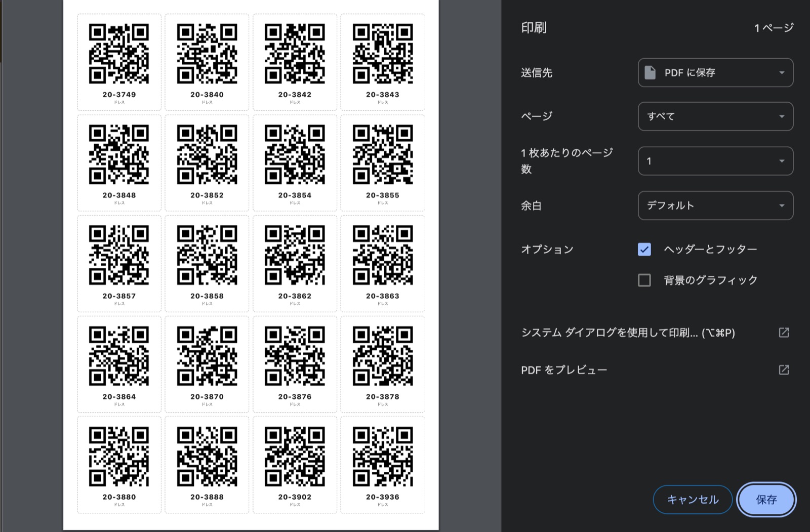Click the 送信先 label
Viewport: 810px width, 532px height.
coord(537,73)
